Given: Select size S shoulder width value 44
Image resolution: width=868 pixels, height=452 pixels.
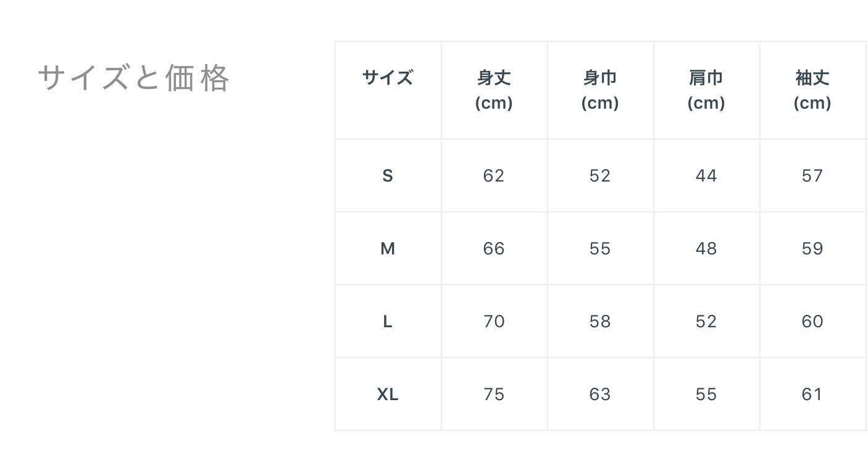Looking at the screenshot, I should (x=706, y=176).
